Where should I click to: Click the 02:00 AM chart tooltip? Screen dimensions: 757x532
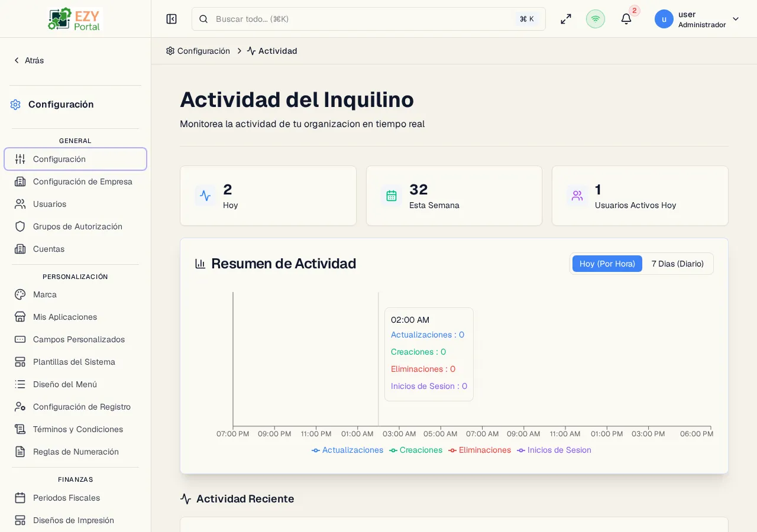(x=429, y=354)
